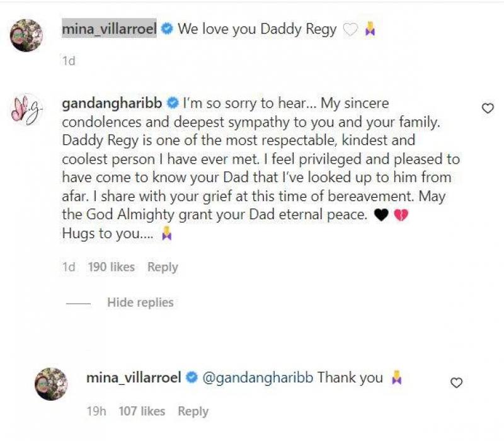
Task: Hide replies under gandangharibb's comment
Action: click(140, 302)
